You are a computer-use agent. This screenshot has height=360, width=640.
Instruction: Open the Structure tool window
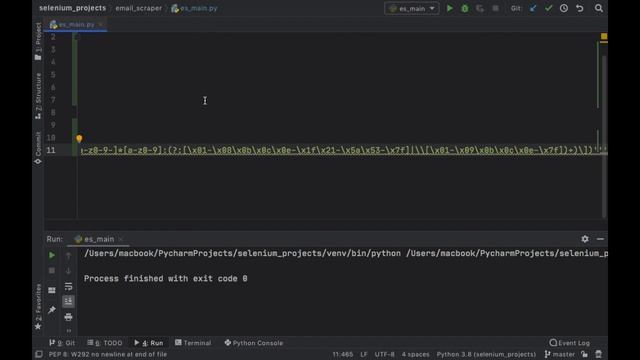[38, 96]
